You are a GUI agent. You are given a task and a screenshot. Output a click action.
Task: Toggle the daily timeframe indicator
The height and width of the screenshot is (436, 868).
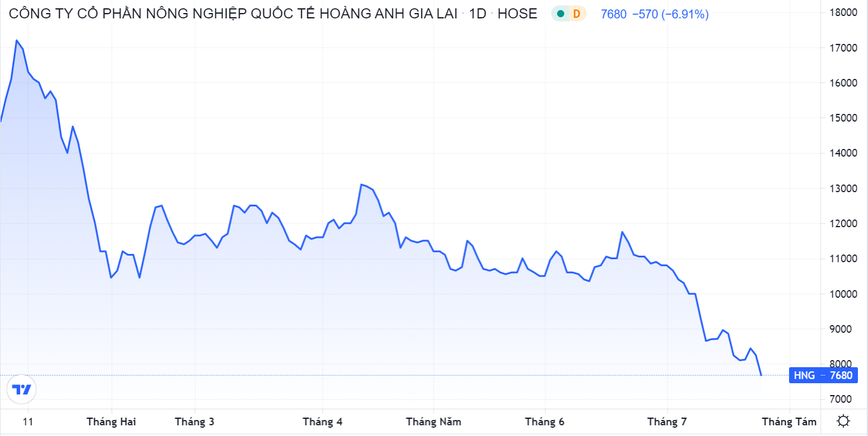click(575, 13)
